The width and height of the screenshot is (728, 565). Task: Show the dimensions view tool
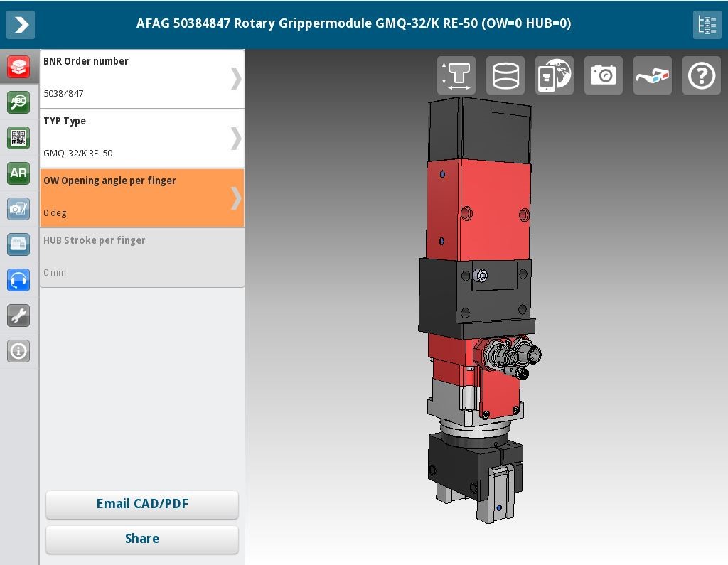pos(456,75)
